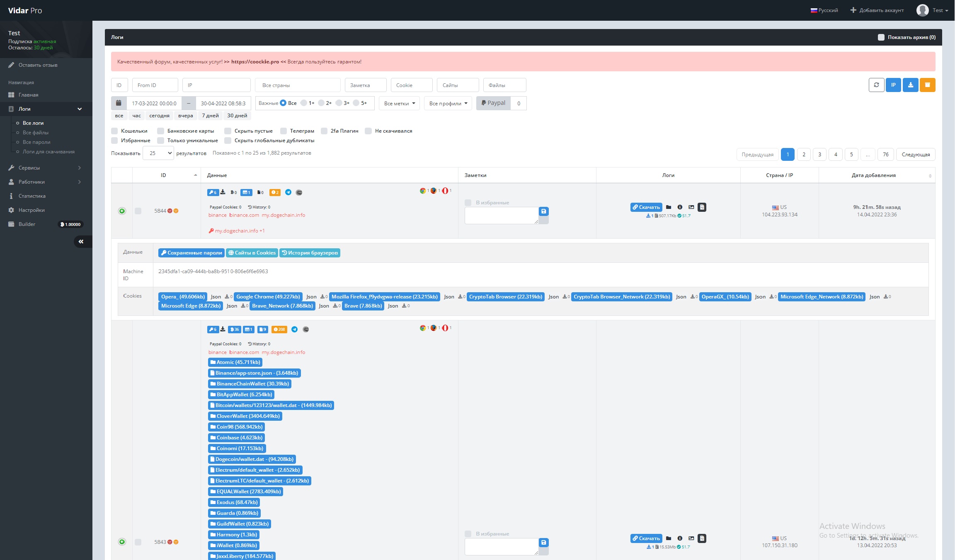Screen dimensions: 955x560
Task: Toggle the Показать архив checkbox
Action: (x=881, y=37)
